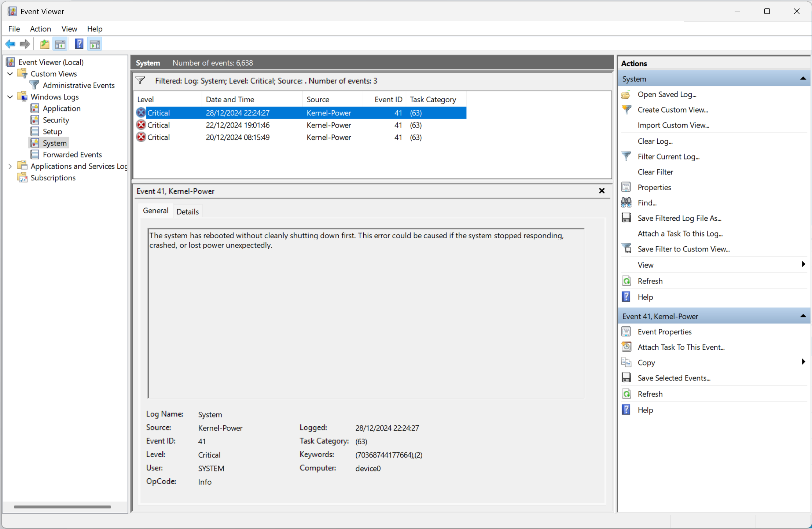Click the Help question-mark toolbar icon

coord(79,44)
